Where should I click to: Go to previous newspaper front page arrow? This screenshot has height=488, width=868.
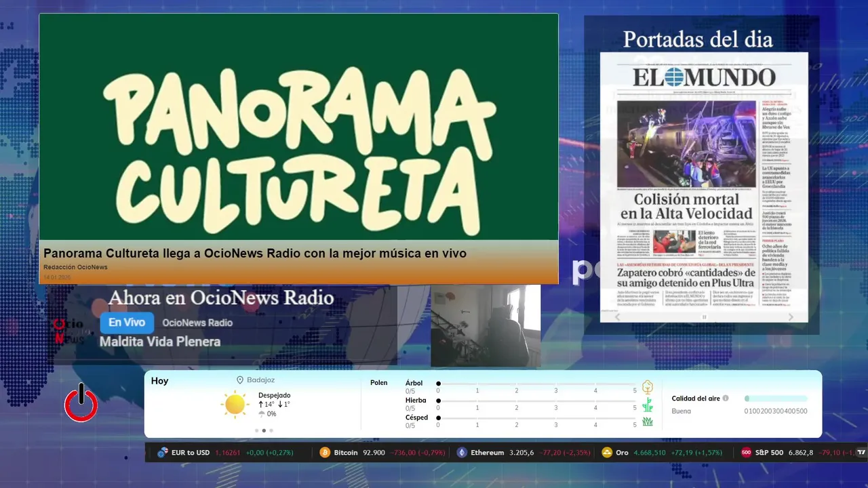[x=617, y=317]
